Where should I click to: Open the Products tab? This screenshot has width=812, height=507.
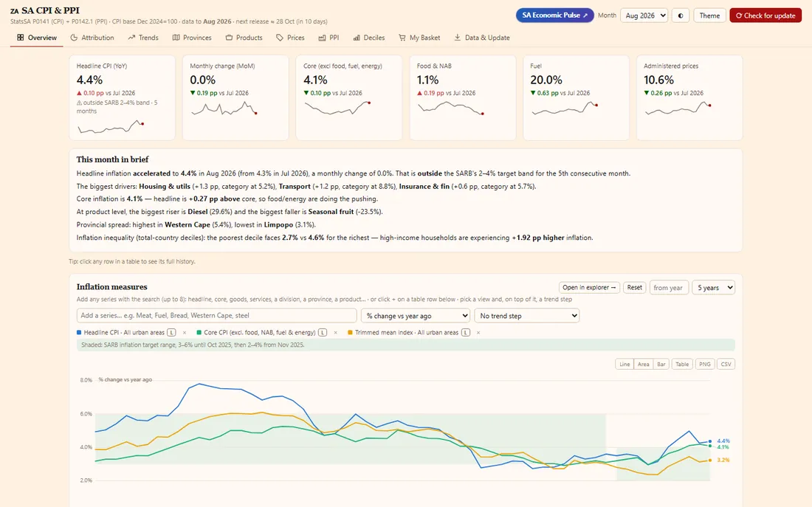244,38
